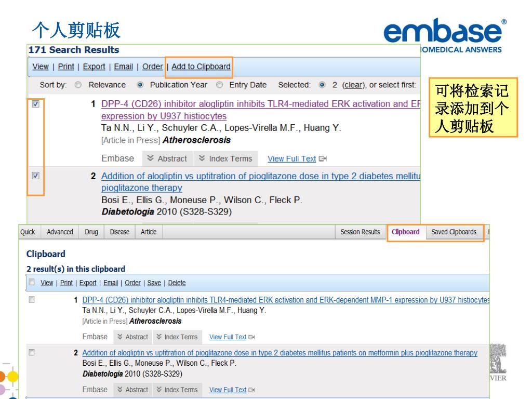Open DPP-4 inhibitor article title in search results
This screenshot has width=532, height=399.
(261, 110)
